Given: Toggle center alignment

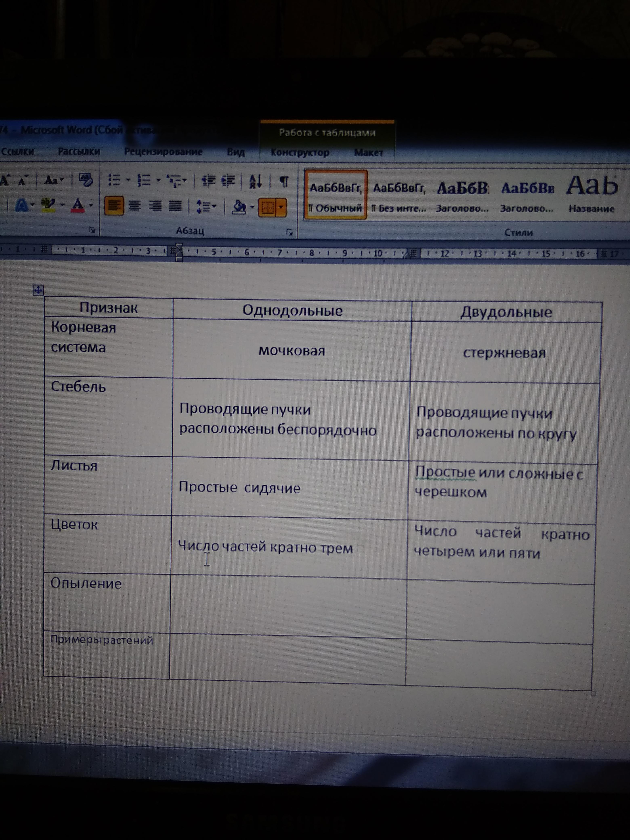Looking at the screenshot, I should 134,206.
